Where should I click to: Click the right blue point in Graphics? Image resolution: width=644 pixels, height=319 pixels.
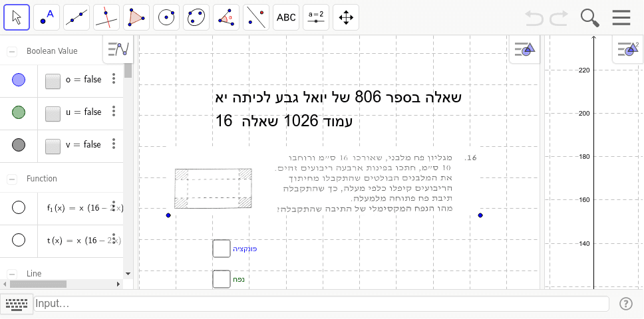tap(480, 215)
